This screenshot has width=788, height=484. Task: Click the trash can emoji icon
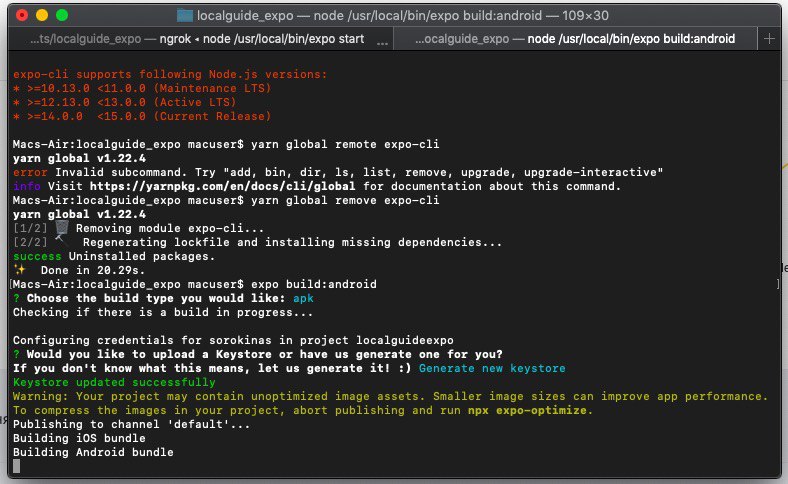click(62, 228)
